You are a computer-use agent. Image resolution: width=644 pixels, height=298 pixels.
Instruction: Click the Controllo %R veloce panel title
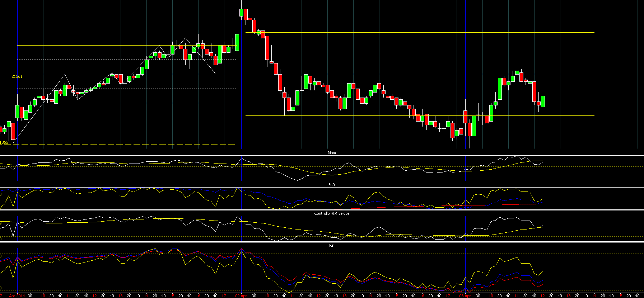click(332, 213)
